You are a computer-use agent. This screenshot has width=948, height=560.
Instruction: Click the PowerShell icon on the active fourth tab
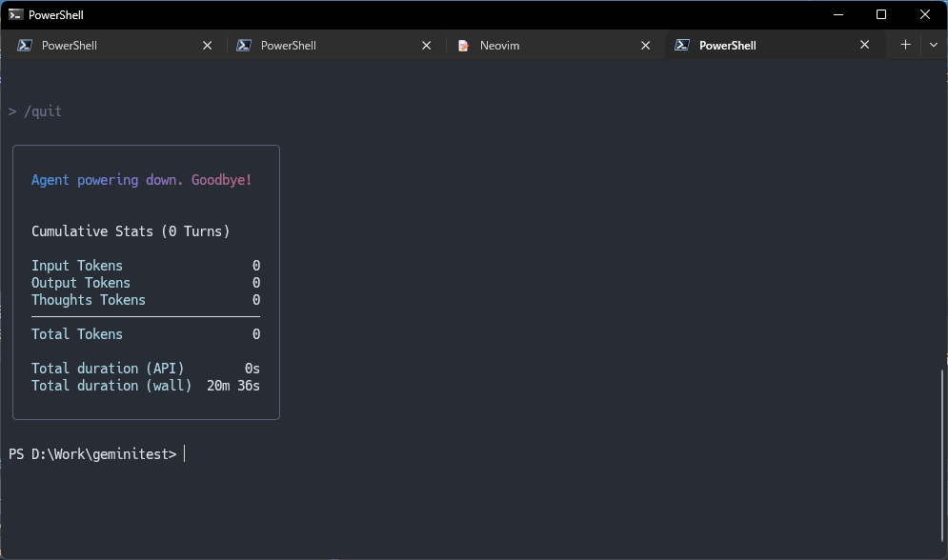pos(682,46)
